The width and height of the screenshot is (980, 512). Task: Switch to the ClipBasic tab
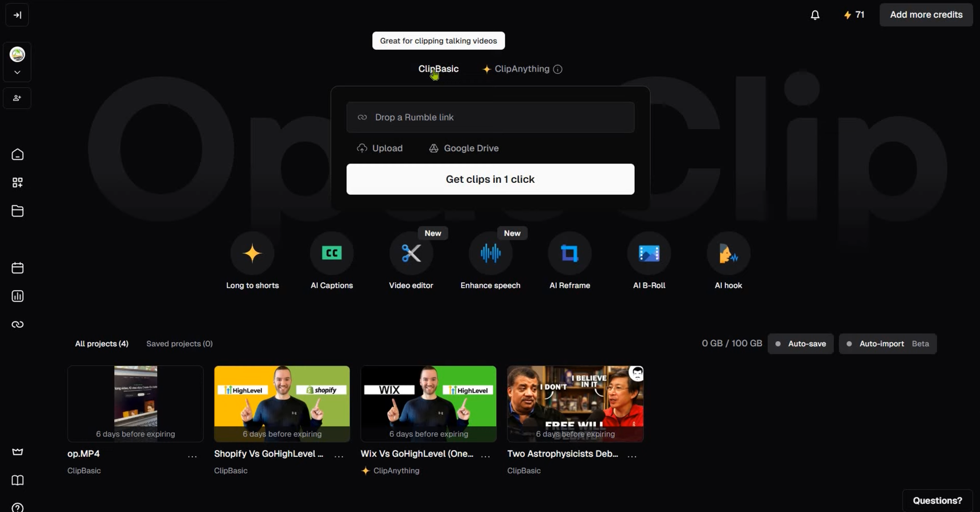[438, 69]
